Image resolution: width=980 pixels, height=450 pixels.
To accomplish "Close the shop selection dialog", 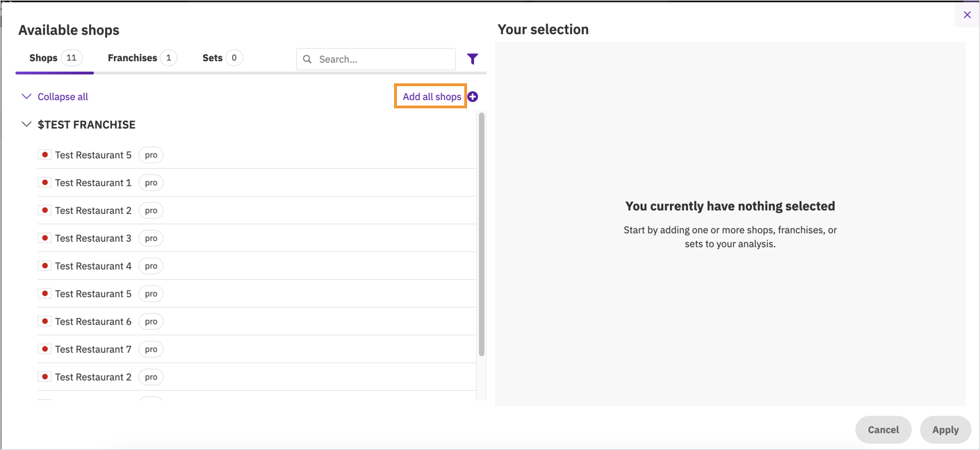I will pos(967,15).
